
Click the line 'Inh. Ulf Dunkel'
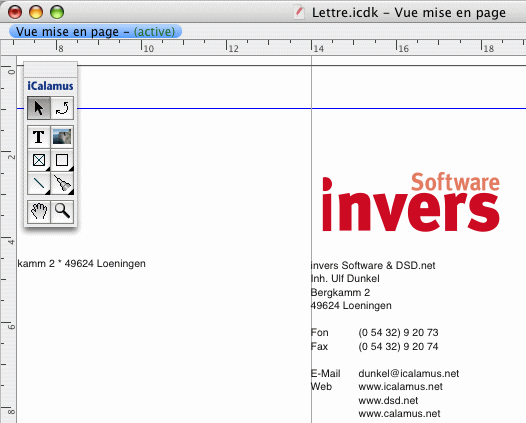pyautogui.click(x=345, y=279)
